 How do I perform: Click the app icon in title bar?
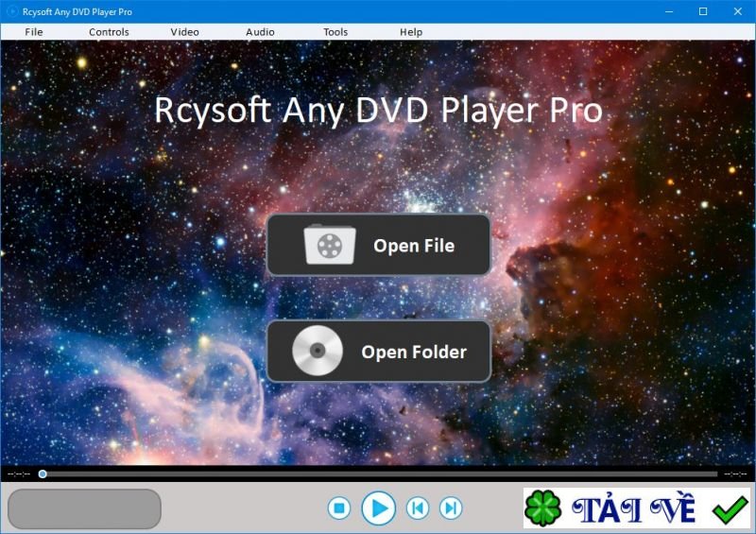click(11, 11)
